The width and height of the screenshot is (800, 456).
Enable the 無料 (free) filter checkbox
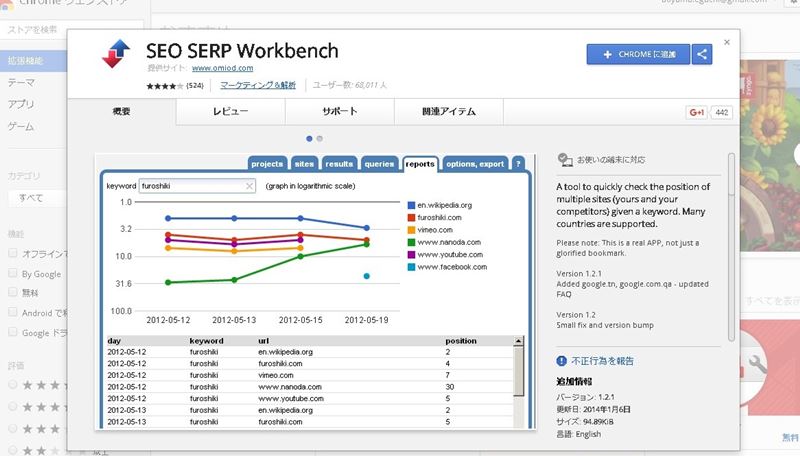pos(13,293)
